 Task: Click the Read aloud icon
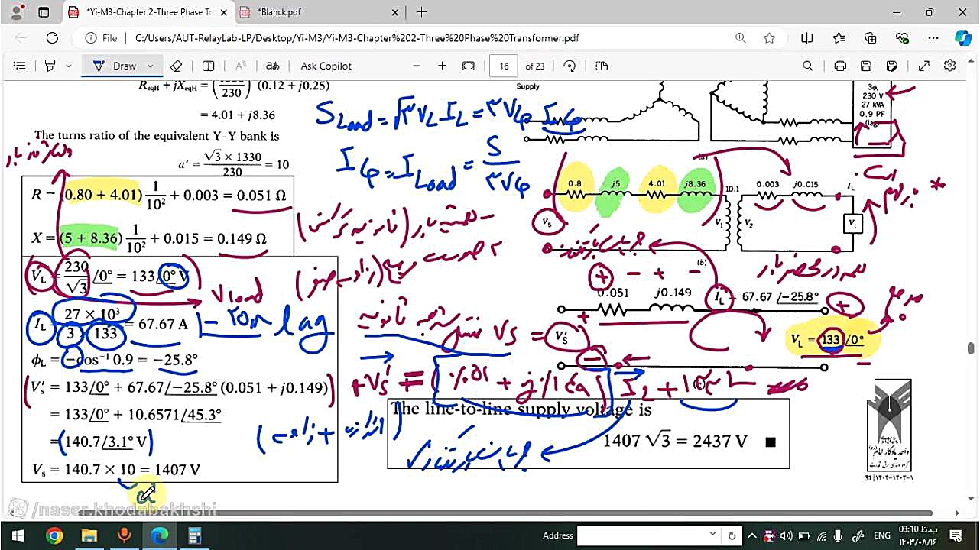tap(240, 66)
